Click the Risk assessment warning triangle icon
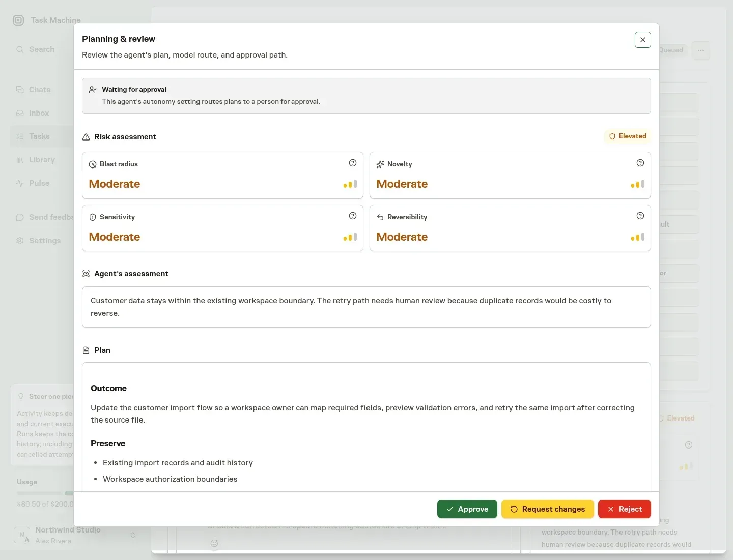 click(x=86, y=137)
